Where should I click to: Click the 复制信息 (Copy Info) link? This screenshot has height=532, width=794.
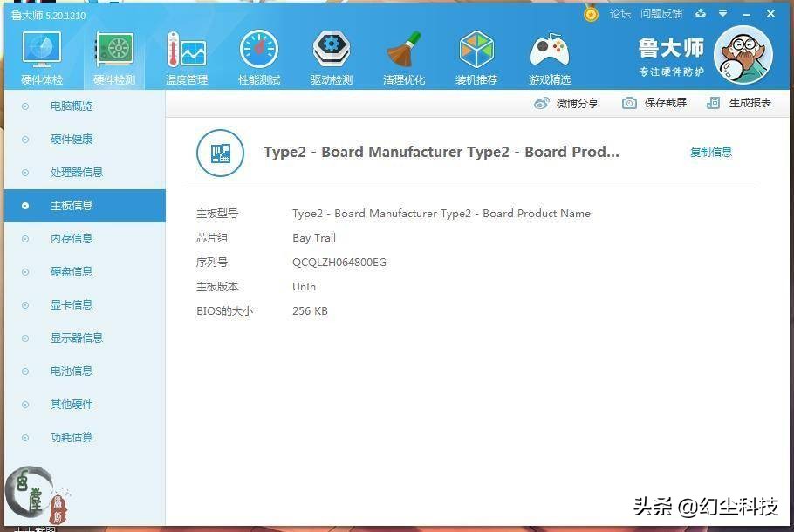(710, 152)
